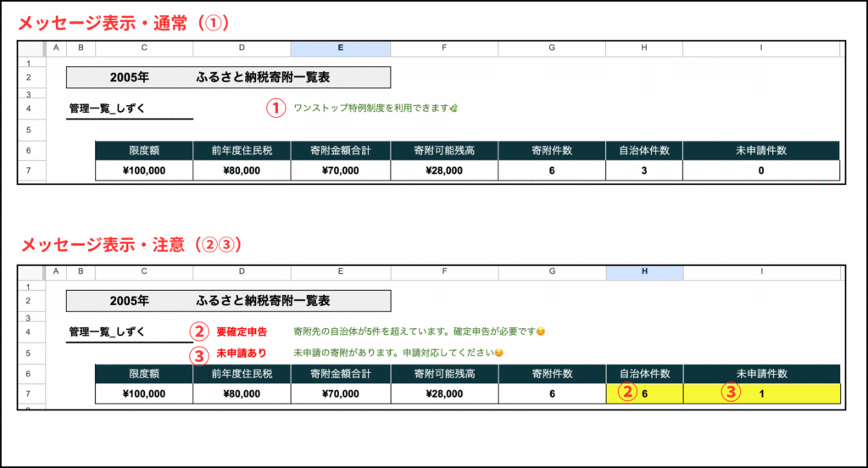Select highlighted column H header in bottom sheet
868x468 pixels.
[644, 271]
